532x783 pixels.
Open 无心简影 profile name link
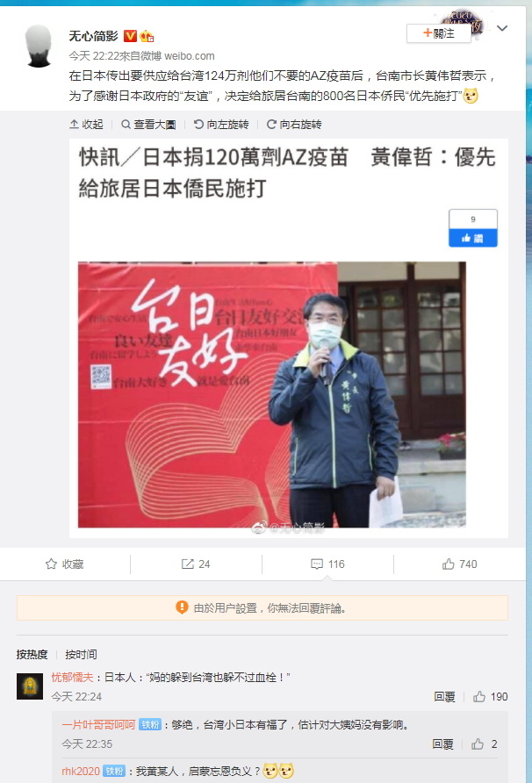tap(93, 36)
